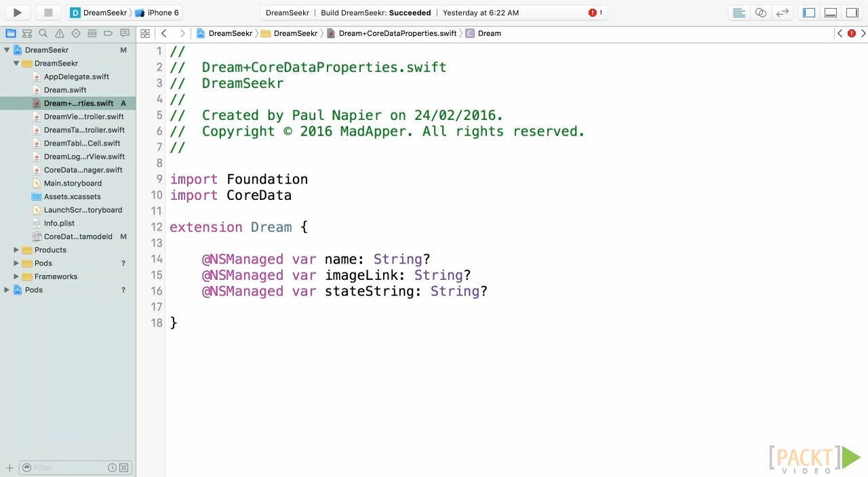This screenshot has height=477, width=868.
Task: Open the Symbol navigator
Action: tap(26, 33)
